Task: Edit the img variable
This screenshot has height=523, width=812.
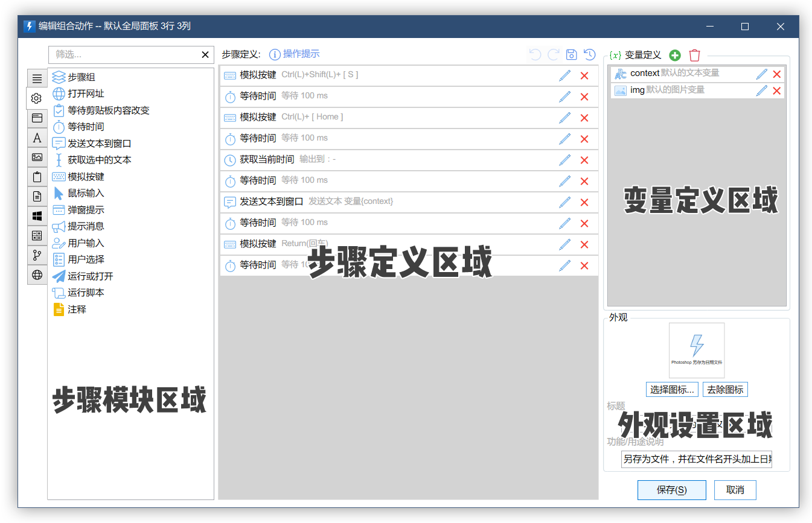Action: pos(762,90)
